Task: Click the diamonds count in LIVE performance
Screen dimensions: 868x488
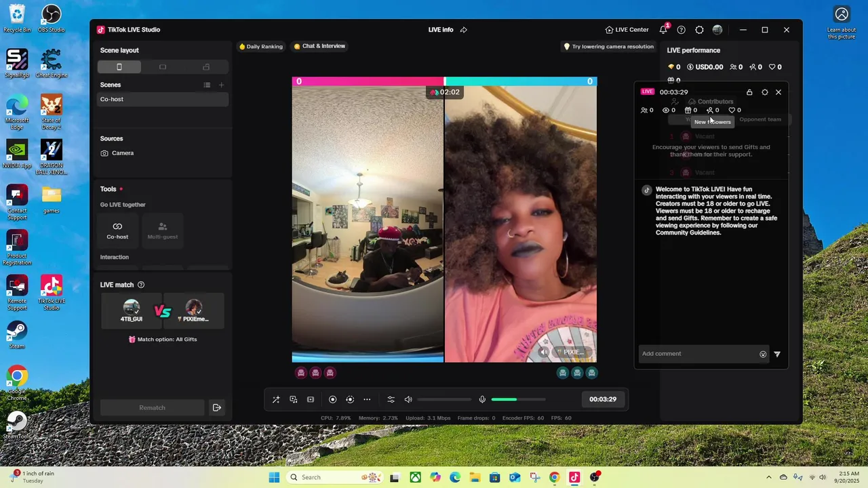Action: [x=674, y=67]
